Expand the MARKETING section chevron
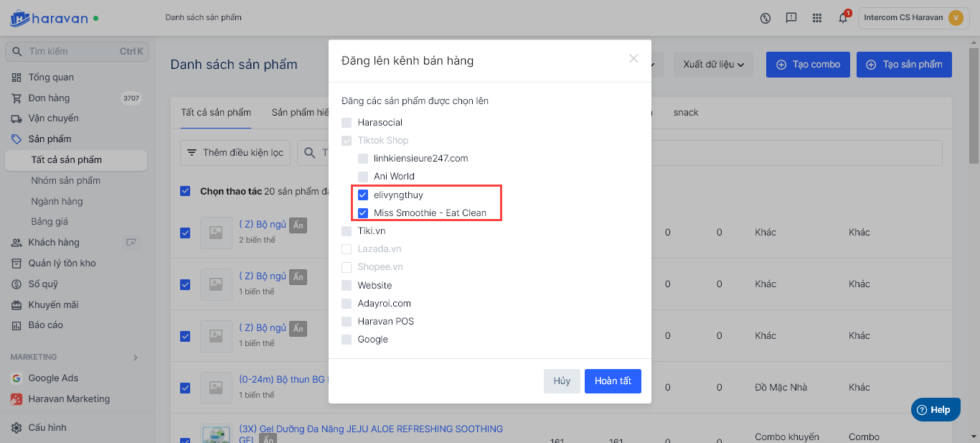Screen dimensions: 980x443 point(136,358)
